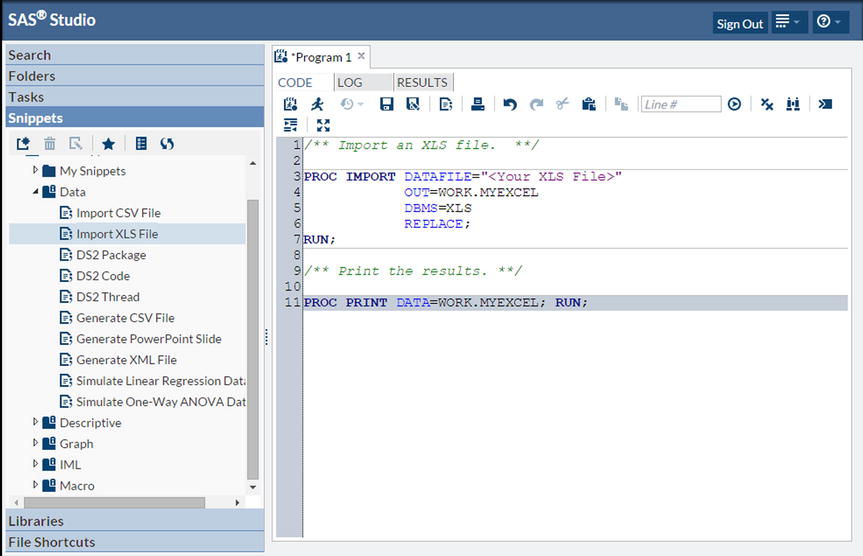The height and width of the screenshot is (556, 863).
Task: Click the snippet properties edit icon
Action: coord(75,144)
